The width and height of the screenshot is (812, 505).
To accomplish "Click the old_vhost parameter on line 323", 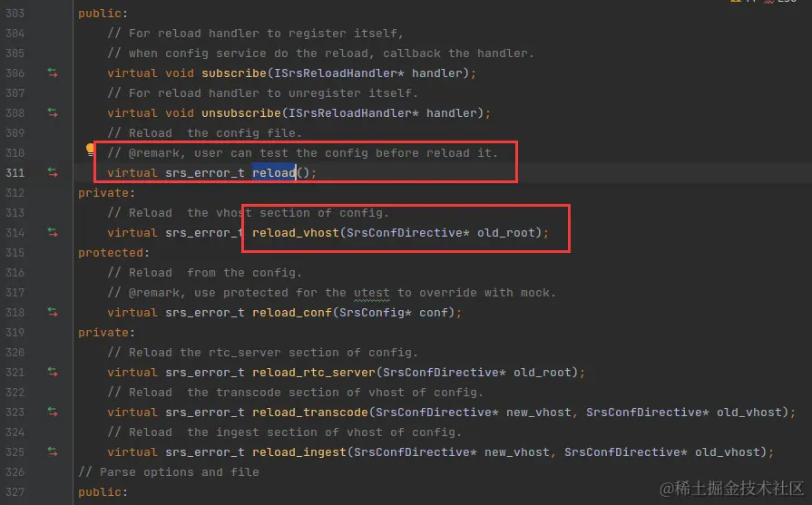I will point(748,412).
